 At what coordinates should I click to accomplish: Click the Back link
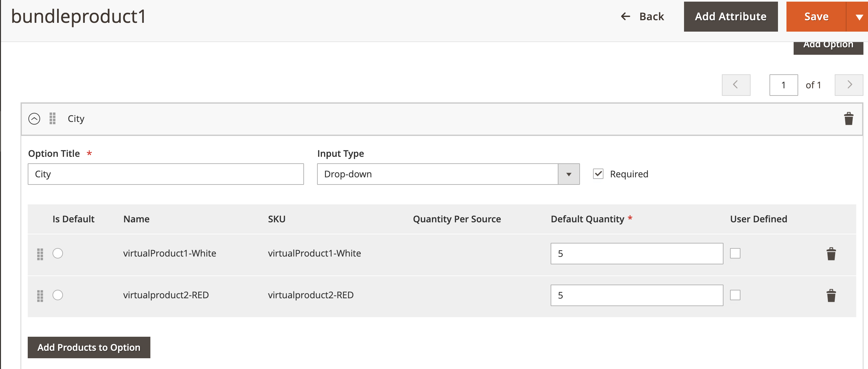tap(642, 17)
